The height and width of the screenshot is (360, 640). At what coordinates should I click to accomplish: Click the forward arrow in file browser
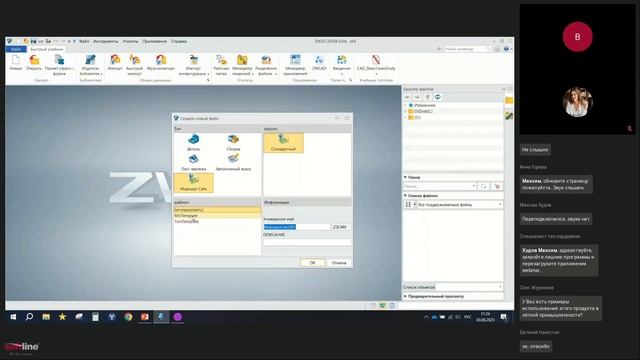tap(417, 97)
